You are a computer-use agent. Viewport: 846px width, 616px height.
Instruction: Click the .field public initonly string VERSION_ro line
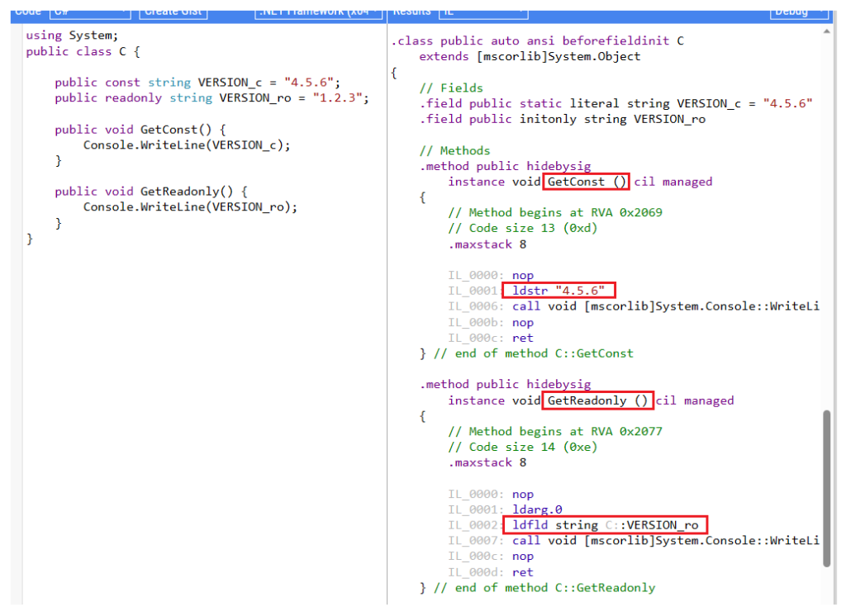pos(563,118)
